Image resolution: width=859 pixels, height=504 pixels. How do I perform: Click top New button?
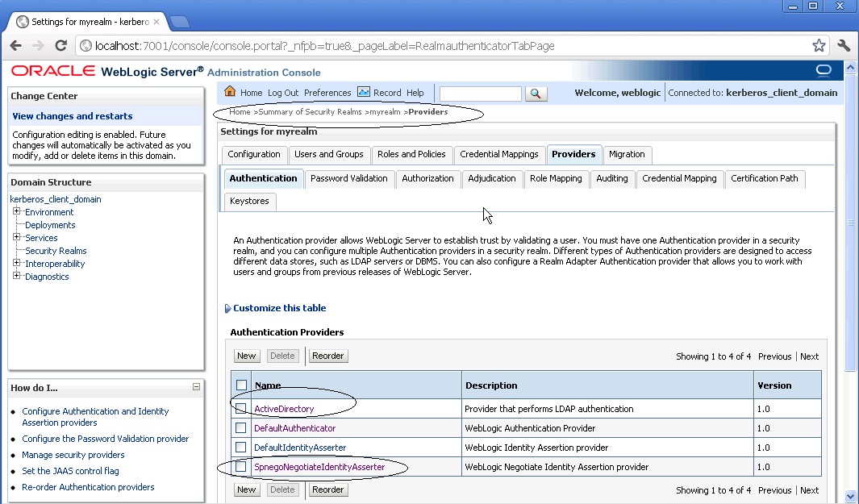(x=247, y=356)
